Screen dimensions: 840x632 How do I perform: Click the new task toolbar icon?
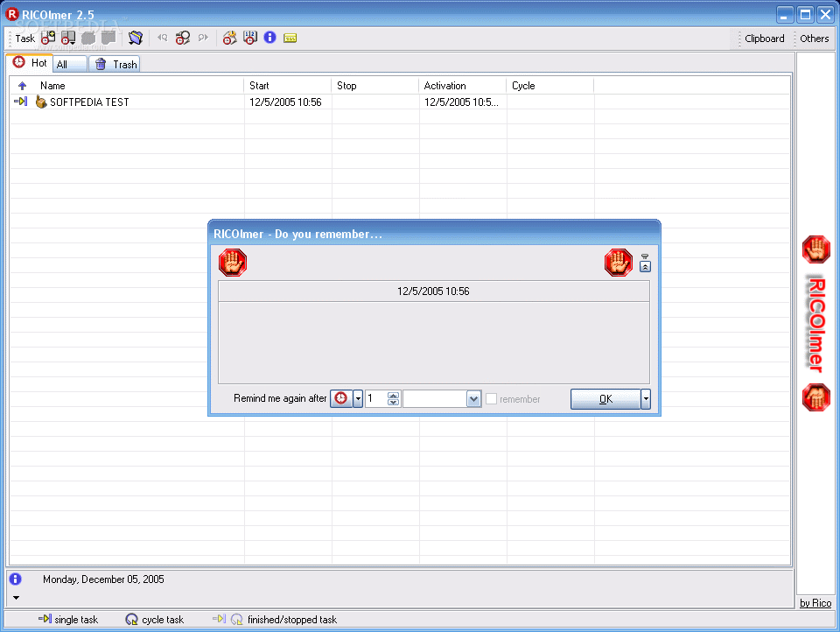point(48,38)
